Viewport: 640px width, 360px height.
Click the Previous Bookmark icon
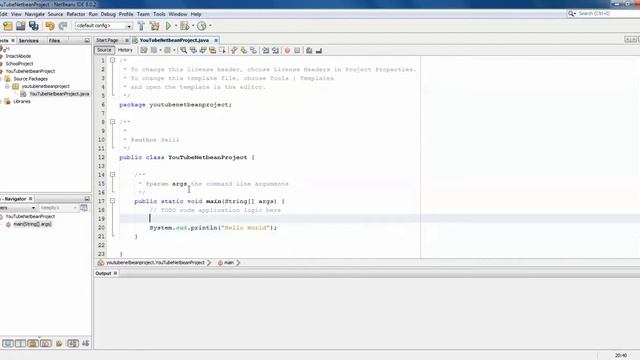(x=234, y=50)
